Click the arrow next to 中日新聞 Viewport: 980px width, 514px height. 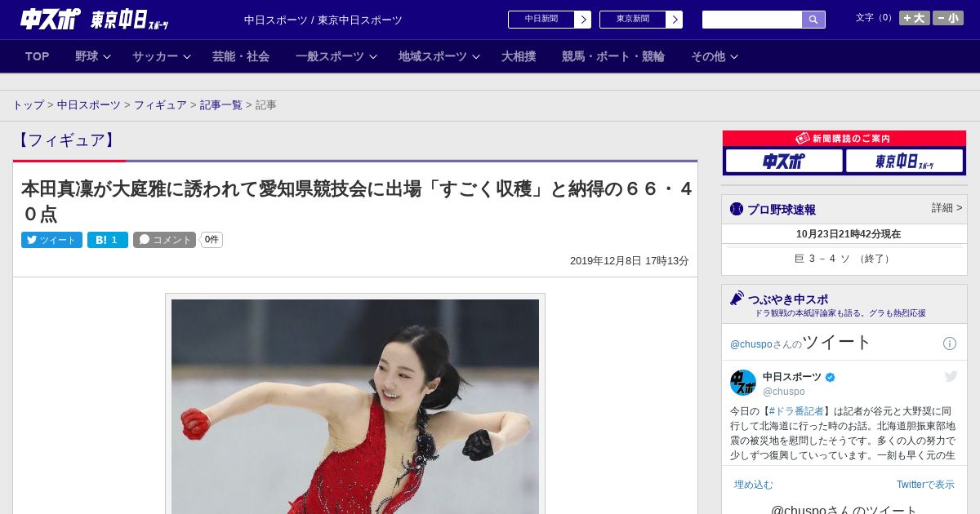pos(583,20)
